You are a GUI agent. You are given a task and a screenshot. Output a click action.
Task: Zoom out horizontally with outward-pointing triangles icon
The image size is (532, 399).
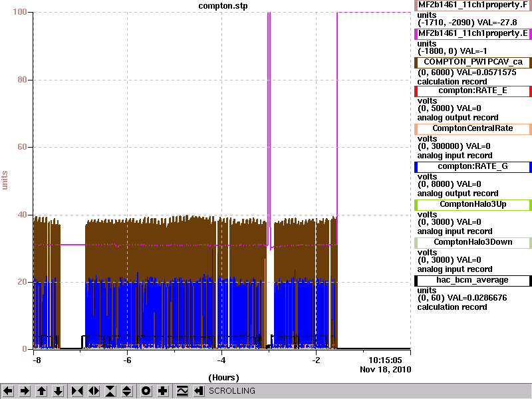pos(94,391)
